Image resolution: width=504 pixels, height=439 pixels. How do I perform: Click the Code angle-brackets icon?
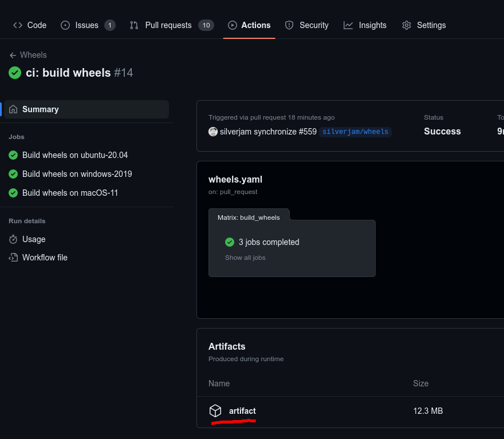pos(18,25)
